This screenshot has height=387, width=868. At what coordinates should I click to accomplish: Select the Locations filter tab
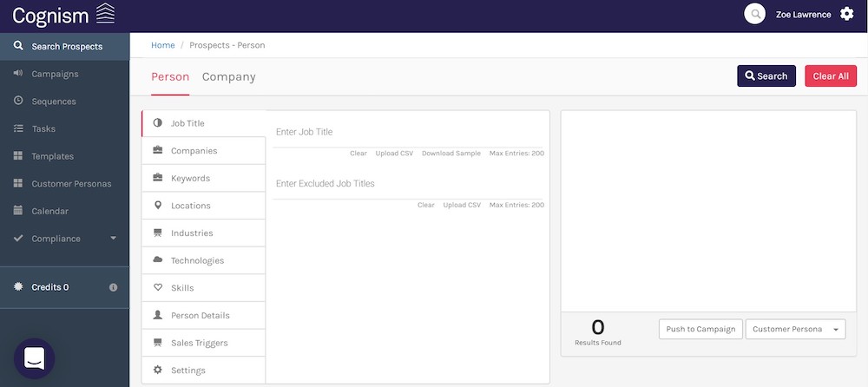point(204,206)
